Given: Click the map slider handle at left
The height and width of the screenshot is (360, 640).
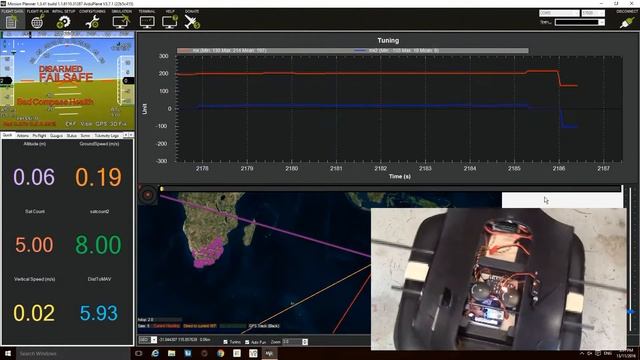Looking at the screenshot, I should [162, 189].
